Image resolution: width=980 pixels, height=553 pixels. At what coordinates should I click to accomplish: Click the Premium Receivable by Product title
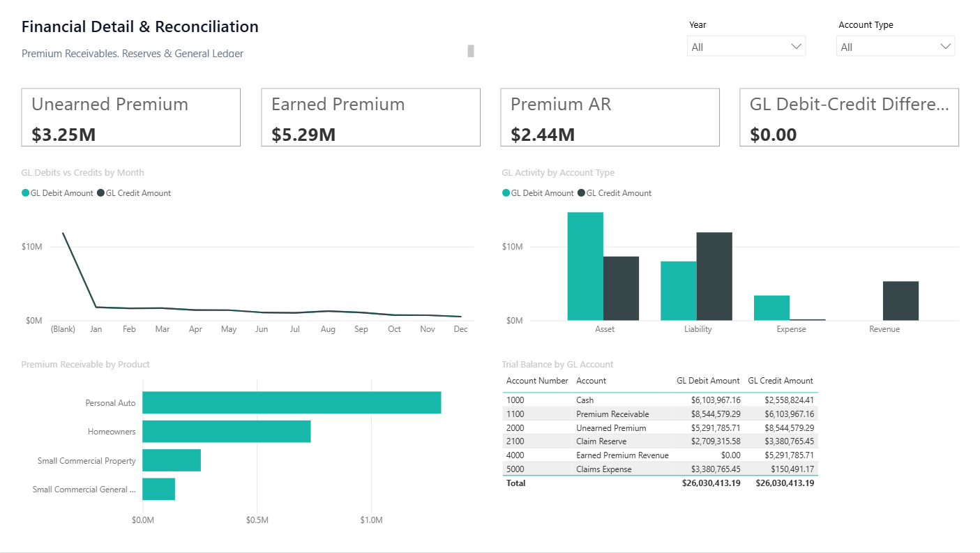tap(86, 365)
